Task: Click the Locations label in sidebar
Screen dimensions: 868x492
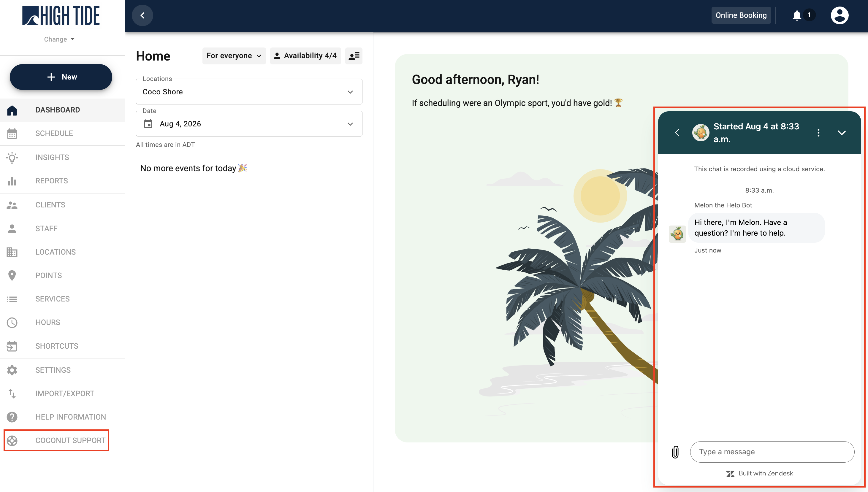Action: pyautogui.click(x=56, y=252)
